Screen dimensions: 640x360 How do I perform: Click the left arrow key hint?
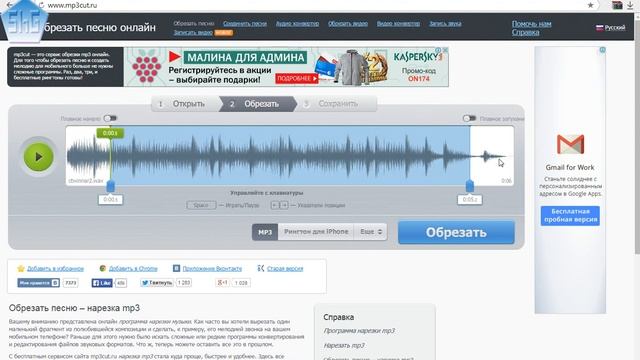point(275,205)
